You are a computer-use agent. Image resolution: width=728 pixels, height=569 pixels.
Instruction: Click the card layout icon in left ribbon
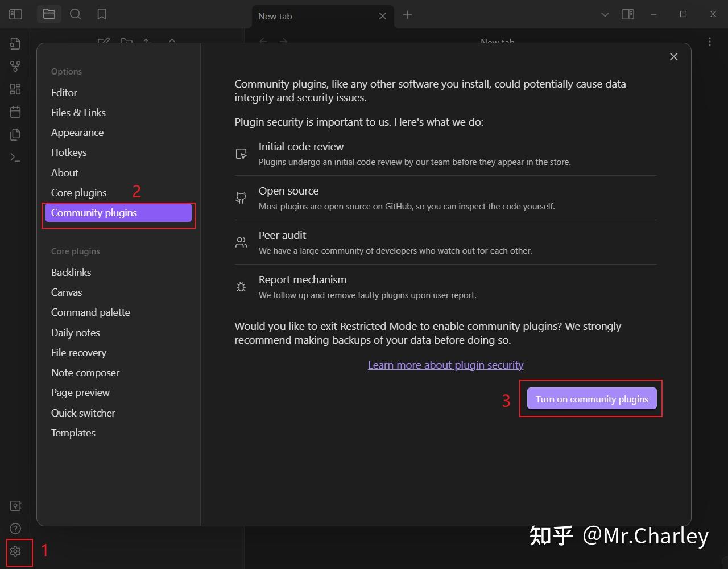point(15,89)
